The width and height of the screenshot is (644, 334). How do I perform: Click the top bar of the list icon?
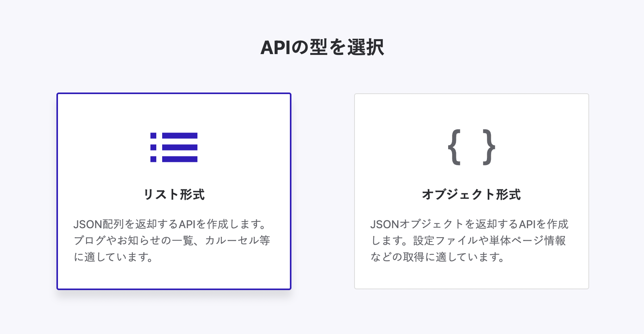[x=179, y=136]
